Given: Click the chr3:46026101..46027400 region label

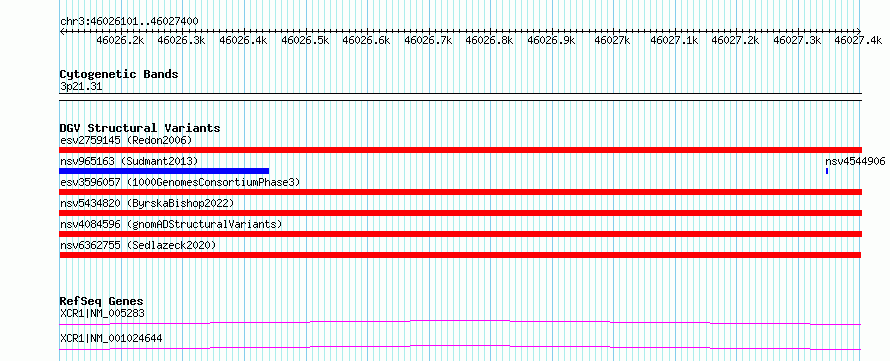Looking at the screenshot, I should point(129,21).
